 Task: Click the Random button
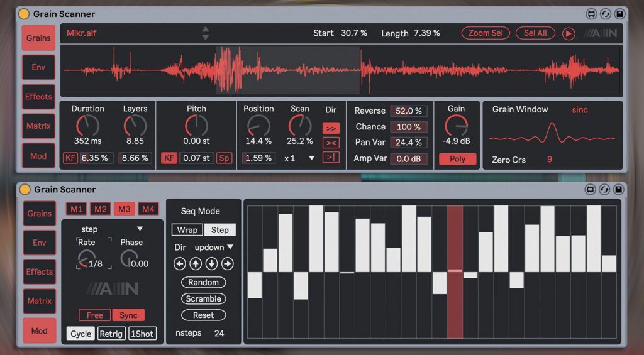(x=203, y=282)
